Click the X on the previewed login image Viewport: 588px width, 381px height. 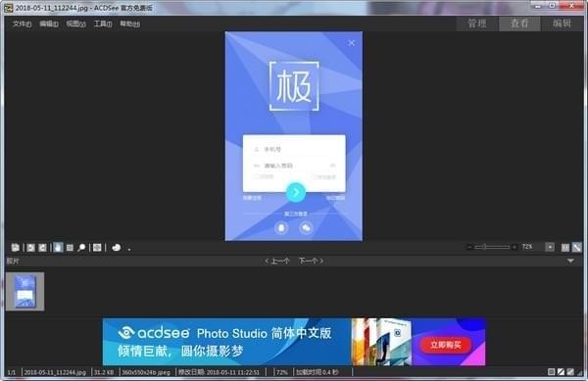[352, 43]
